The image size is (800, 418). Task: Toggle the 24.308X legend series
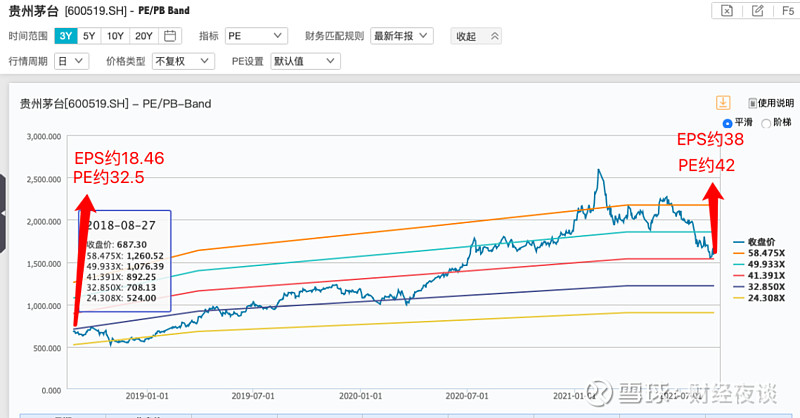[759, 298]
